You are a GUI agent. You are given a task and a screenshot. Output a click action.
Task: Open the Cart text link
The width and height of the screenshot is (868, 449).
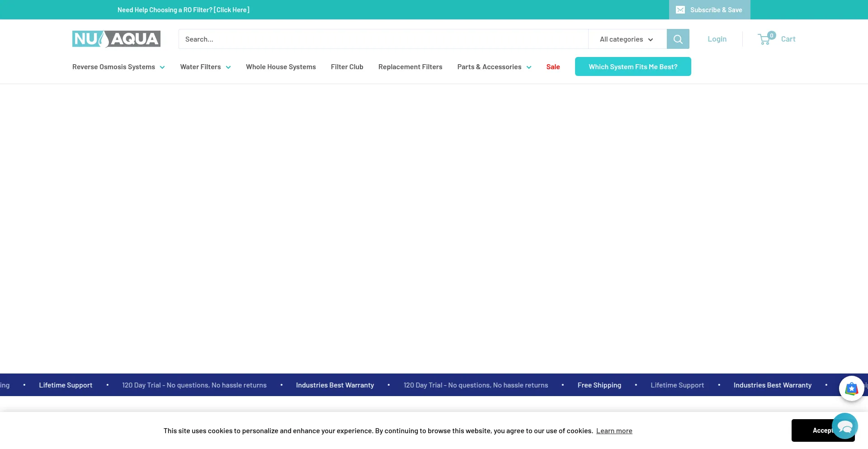click(788, 39)
